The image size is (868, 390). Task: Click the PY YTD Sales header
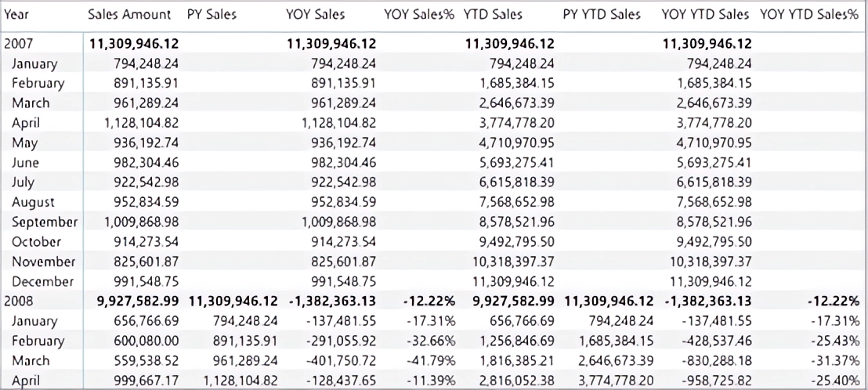[x=602, y=15]
